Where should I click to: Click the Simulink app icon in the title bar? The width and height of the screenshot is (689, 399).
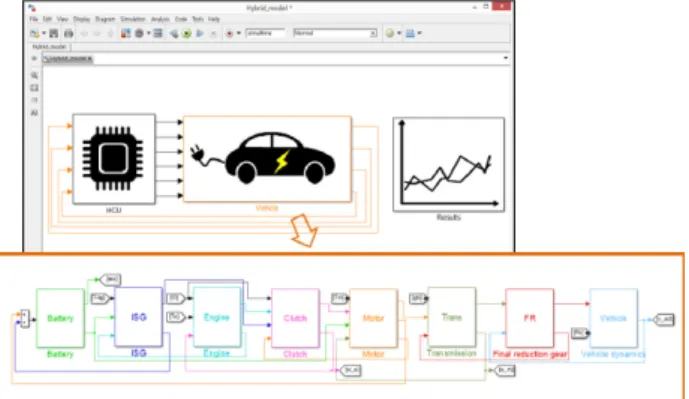coord(32,7)
